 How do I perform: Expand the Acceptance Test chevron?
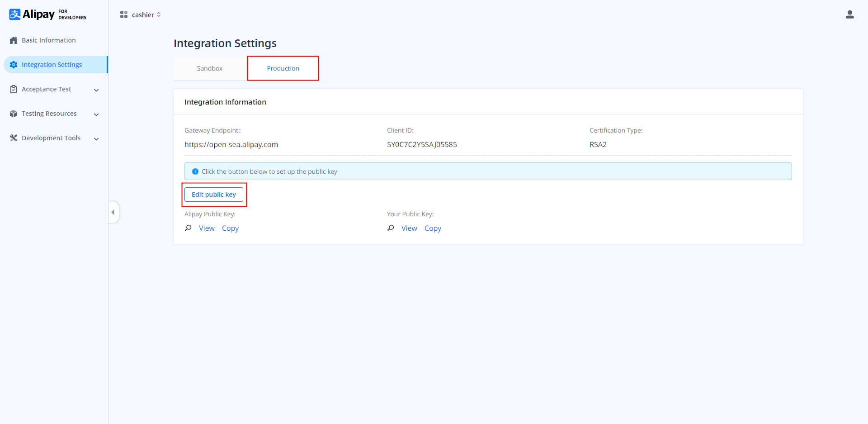coord(96,90)
